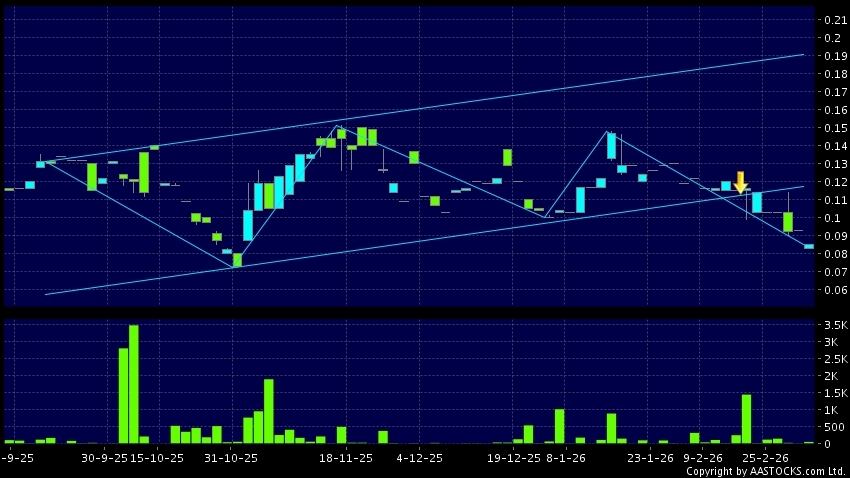Open the AASTOCKS copyright link
This screenshot has height=478, width=850.
[x=766, y=471]
